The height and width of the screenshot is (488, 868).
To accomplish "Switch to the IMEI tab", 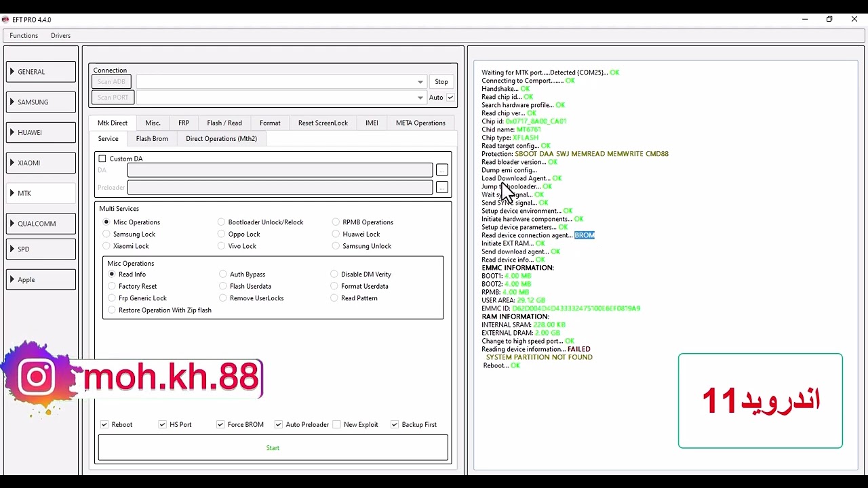I will [372, 123].
